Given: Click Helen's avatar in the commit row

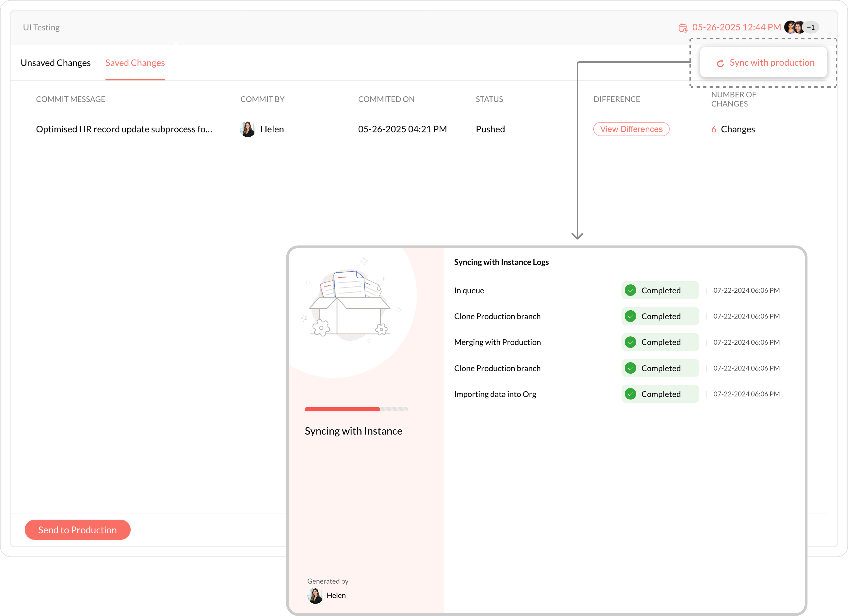Looking at the screenshot, I should (x=247, y=129).
